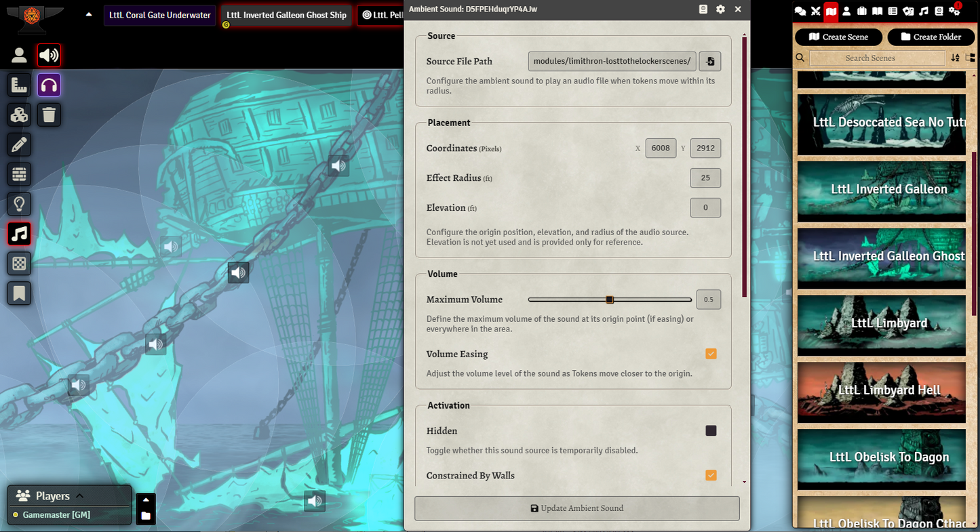Click the Create Scene button
This screenshot has height=532, width=980.
click(x=838, y=37)
